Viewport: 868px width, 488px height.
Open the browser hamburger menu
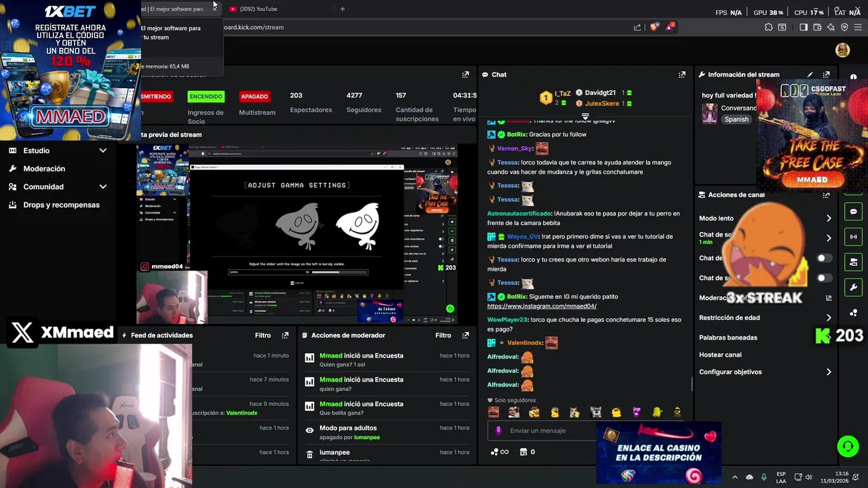click(859, 27)
